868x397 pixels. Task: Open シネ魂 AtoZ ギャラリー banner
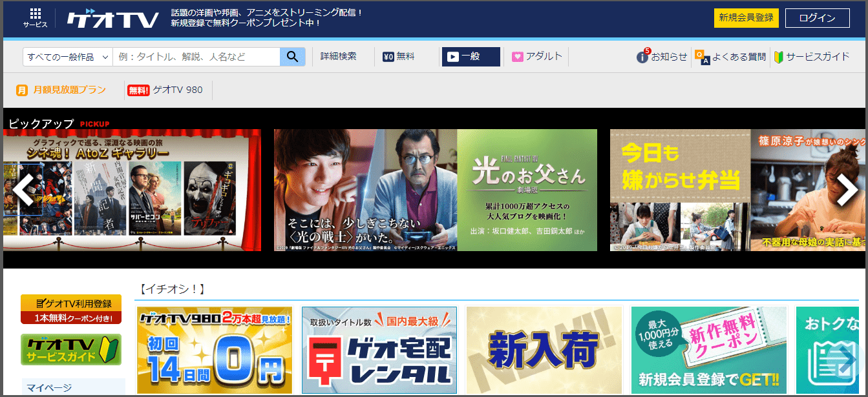point(132,190)
